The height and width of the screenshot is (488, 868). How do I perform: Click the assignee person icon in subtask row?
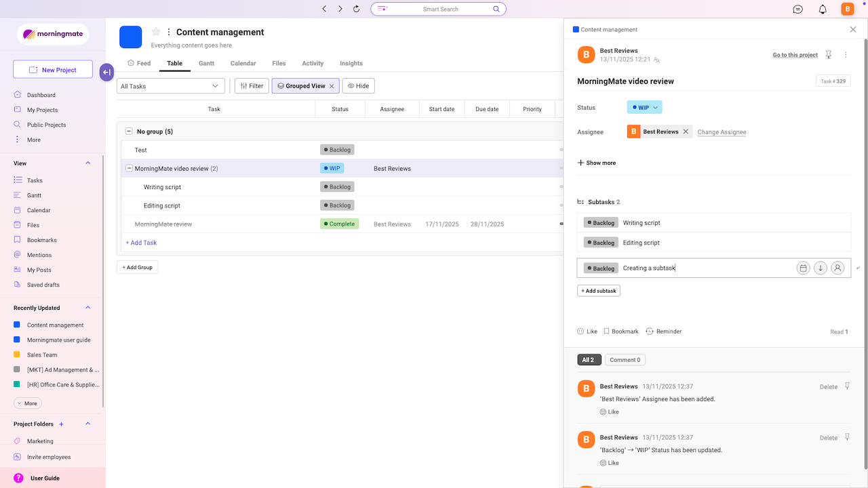pos(837,268)
